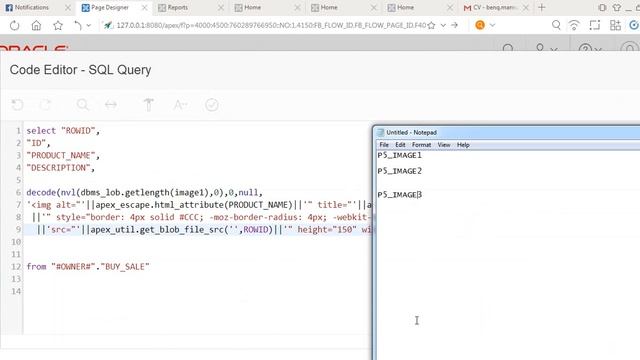Open the Auto Complete A icon in Code Editor
This screenshot has height=360, width=640.
pos(180,105)
